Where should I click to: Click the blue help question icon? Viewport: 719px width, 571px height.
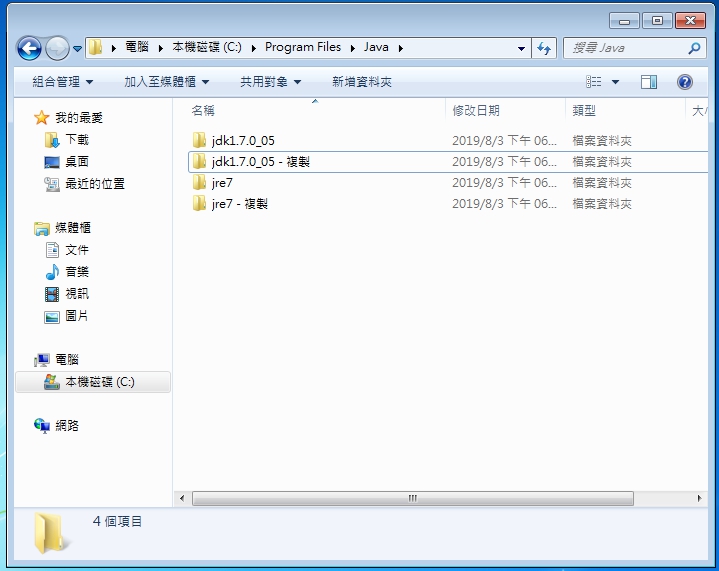point(685,82)
